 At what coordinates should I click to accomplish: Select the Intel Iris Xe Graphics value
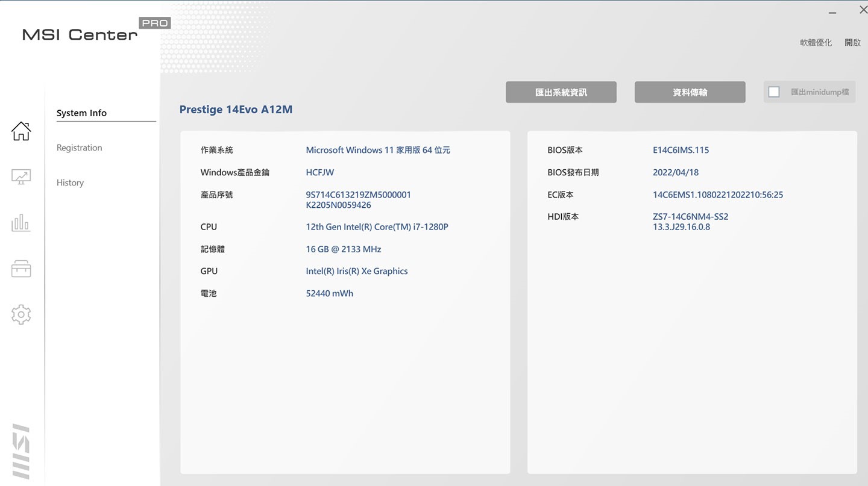pos(357,271)
